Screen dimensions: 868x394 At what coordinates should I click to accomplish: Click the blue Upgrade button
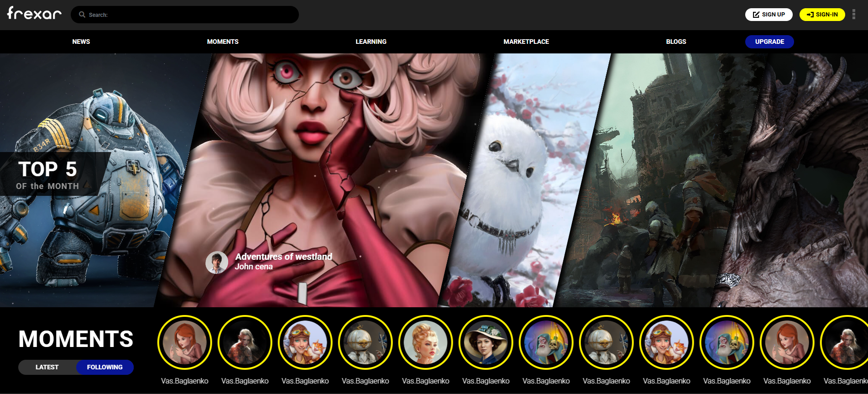769,42
